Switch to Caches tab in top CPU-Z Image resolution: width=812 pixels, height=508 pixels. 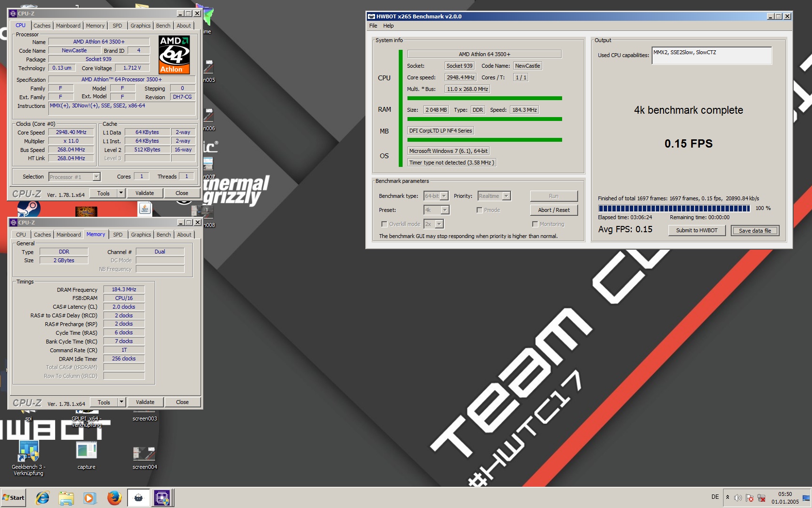(42, 26)
